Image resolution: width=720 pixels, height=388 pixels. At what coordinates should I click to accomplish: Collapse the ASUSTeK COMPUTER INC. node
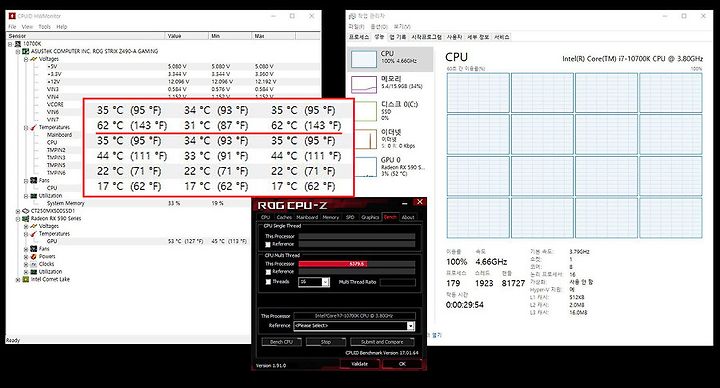[x=18, y=52]
